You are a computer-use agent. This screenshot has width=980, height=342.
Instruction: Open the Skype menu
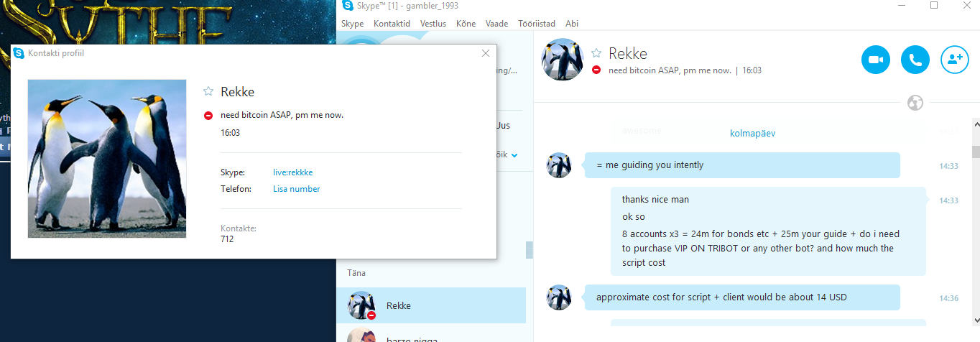click(x=352, y=24)
